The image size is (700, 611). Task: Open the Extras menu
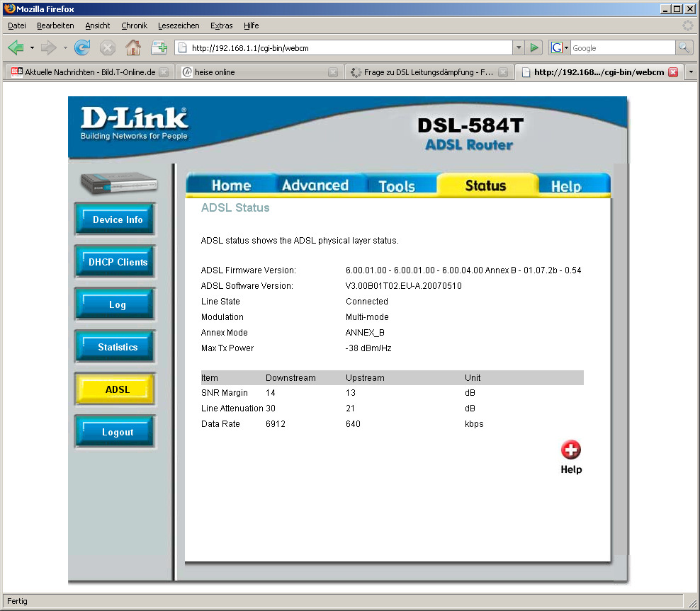[222, 25]
